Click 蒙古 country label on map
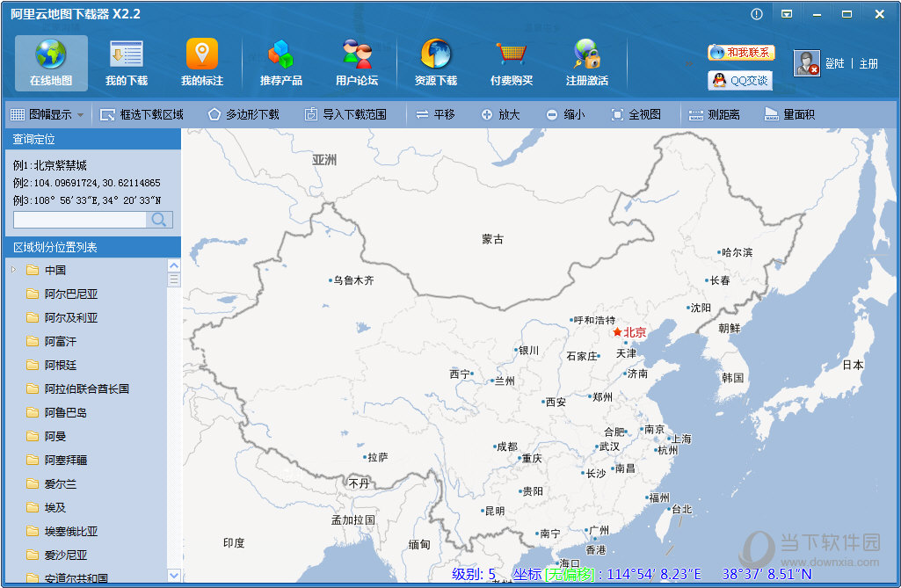 coord(492,239)
